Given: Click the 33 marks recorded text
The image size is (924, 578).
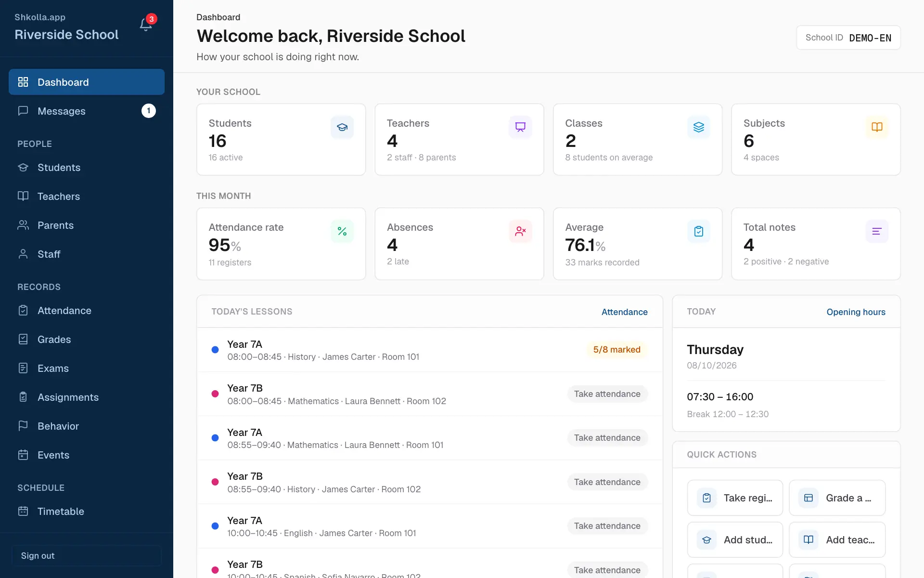Looking at the screenshot, I should tap(602, 262).
